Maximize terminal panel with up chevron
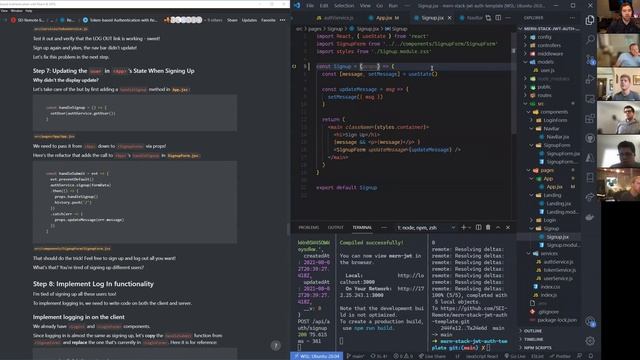Screen dimensions: 640x360 pyautogui.click(x=498, y=227)
